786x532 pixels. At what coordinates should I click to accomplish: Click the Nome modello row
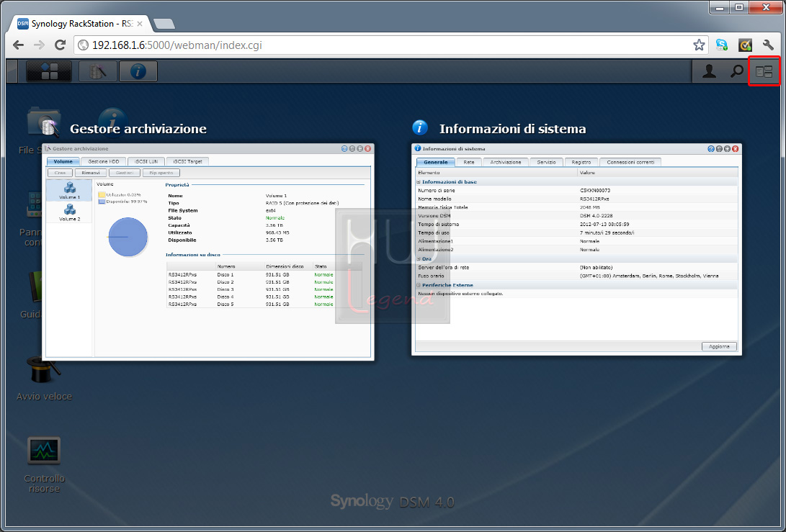click(x=577, y=199)
